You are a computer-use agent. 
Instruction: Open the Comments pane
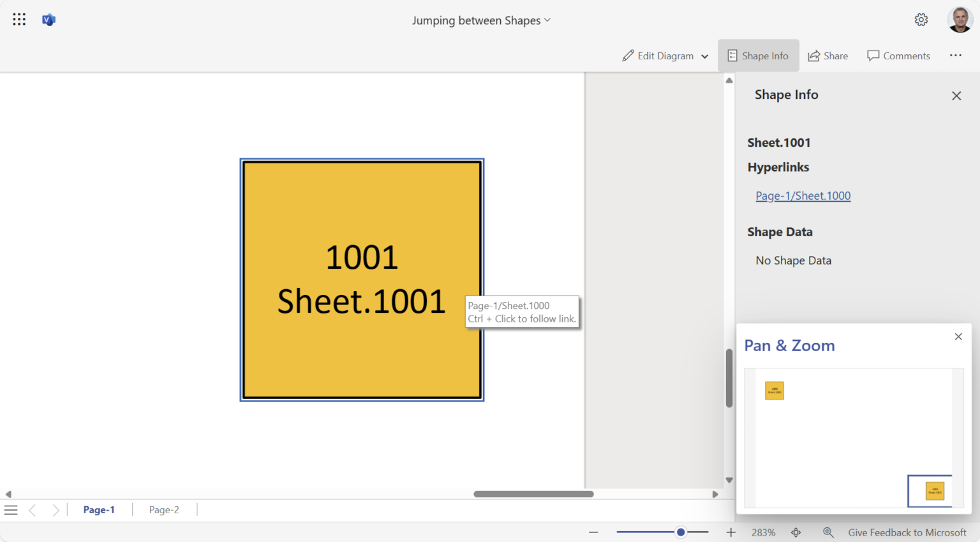(898, 56)
